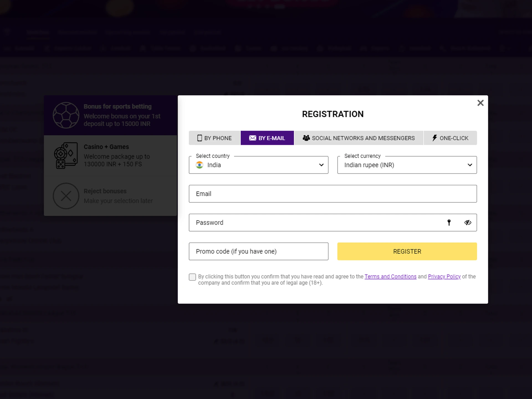Click the close X button on modal
Screen dimensions: 532x399
coord(480,103)
